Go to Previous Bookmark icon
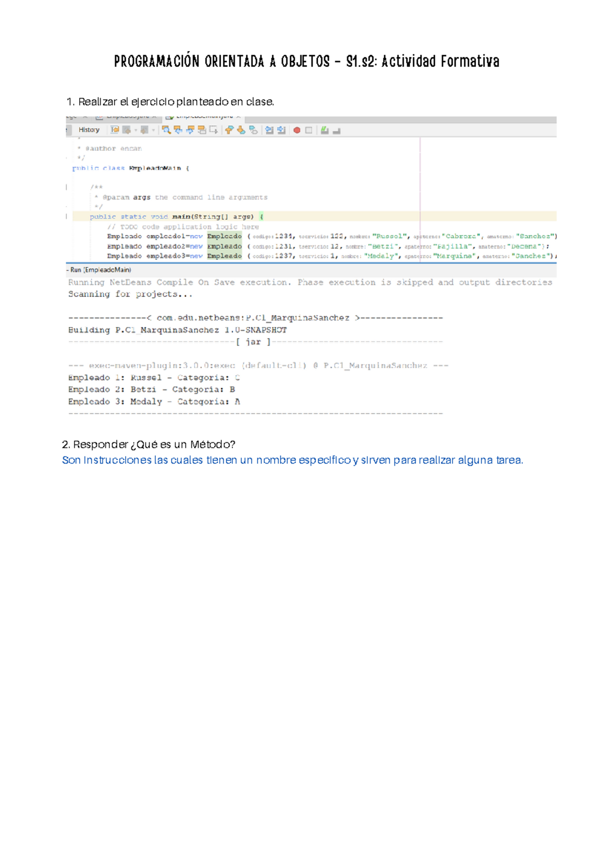 [229, 130]
